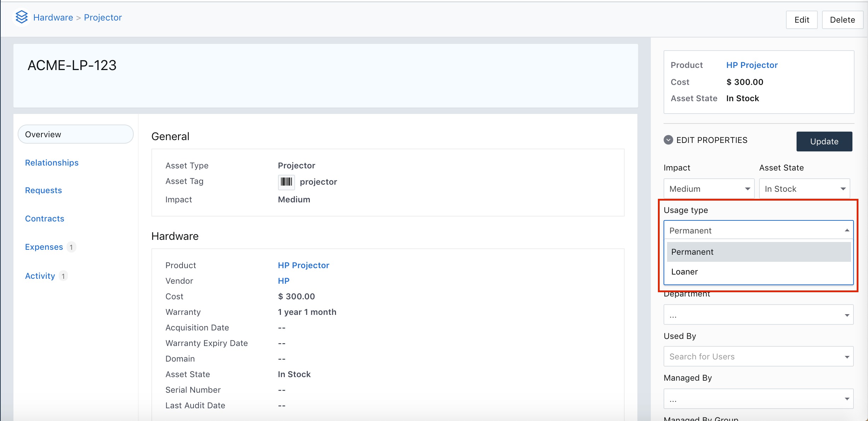Open the Asset State In Stock dropdown
868x421 pixels.
click(804, 189)
